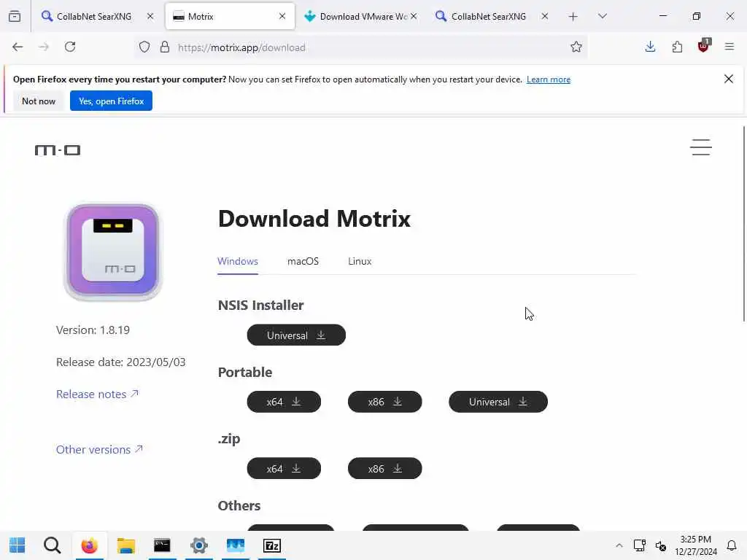This screenshot has width=747, height=560.
Task: Switch to first CollabNet SearXNG tab
Action: [93, 16]
